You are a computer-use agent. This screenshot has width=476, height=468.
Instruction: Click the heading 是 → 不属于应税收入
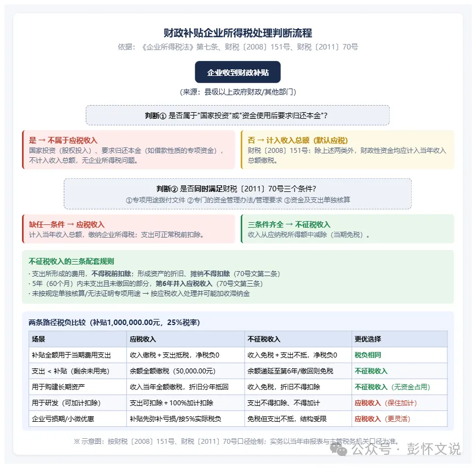[63, 140]
